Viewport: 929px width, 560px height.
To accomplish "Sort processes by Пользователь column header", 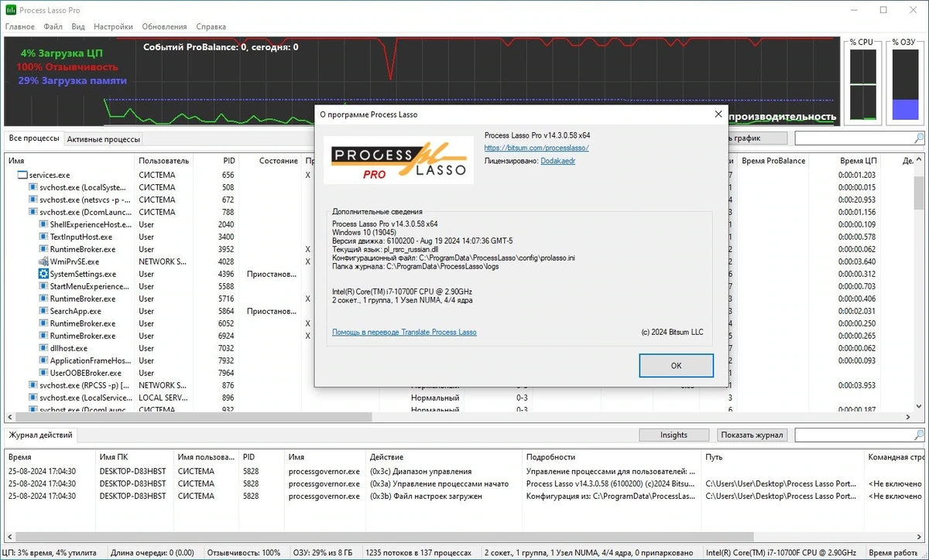I will click(x=163, y=161).
